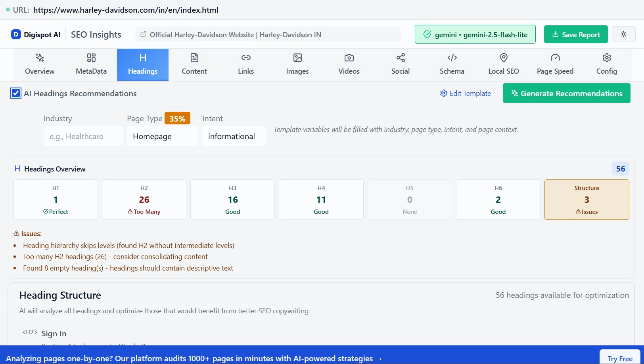Open the Overview tab
This screenshot has height=364, width=644.
point(40,65)
